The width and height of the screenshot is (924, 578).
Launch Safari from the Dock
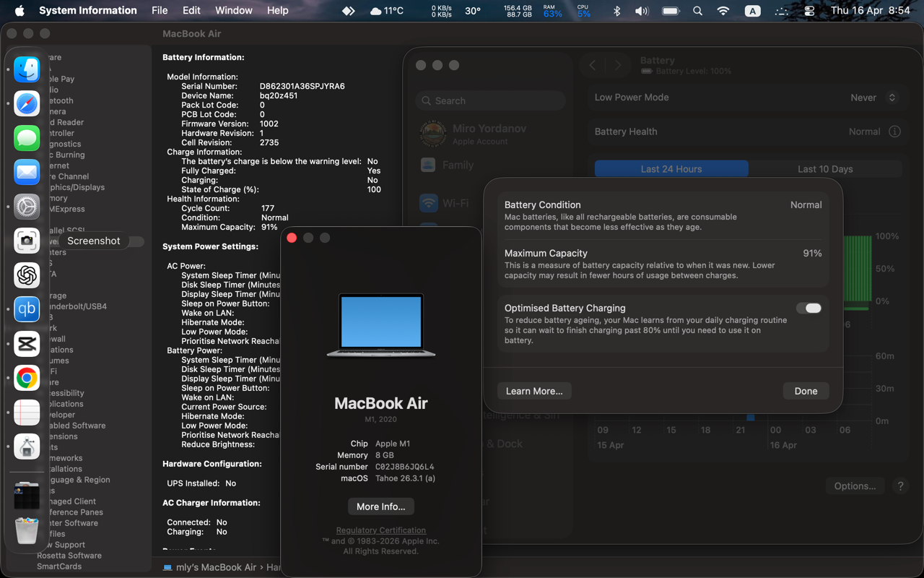[x=27, y=104]
